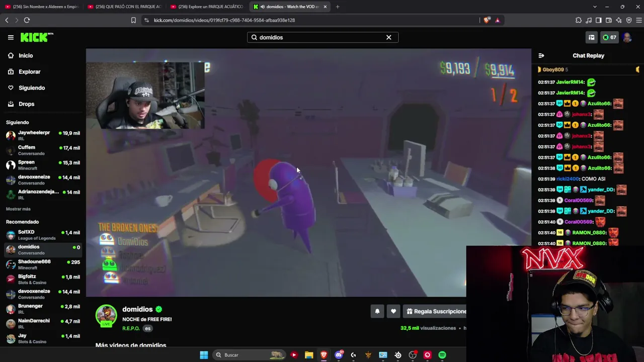The height and width of the screenshot is (362, 644).
Task: Open Brunenger recommended channel
Action: coord(43,309)
